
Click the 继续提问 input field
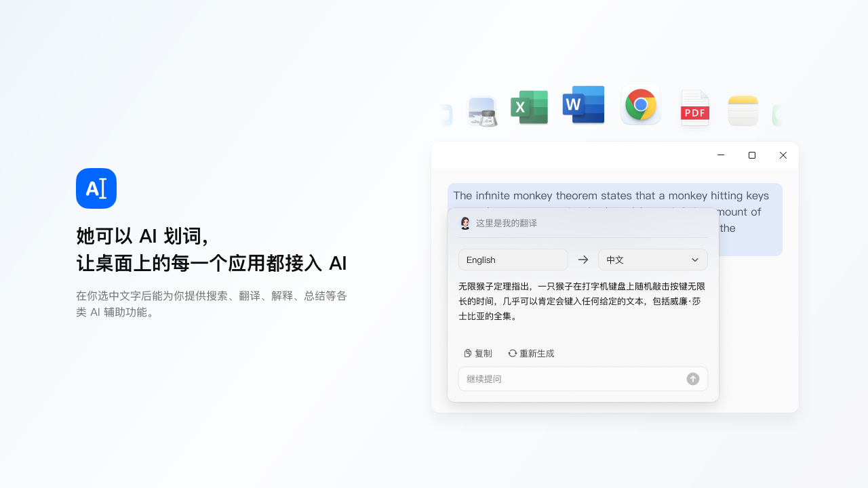tap(576, 379)
